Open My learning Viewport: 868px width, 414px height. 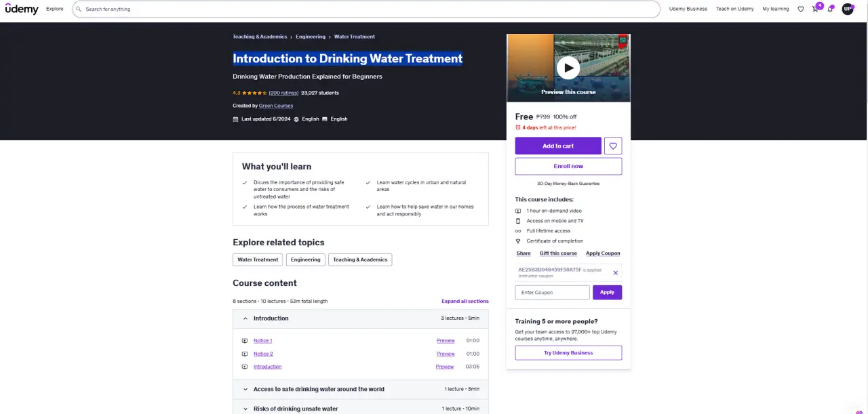(x=776, y=9)
